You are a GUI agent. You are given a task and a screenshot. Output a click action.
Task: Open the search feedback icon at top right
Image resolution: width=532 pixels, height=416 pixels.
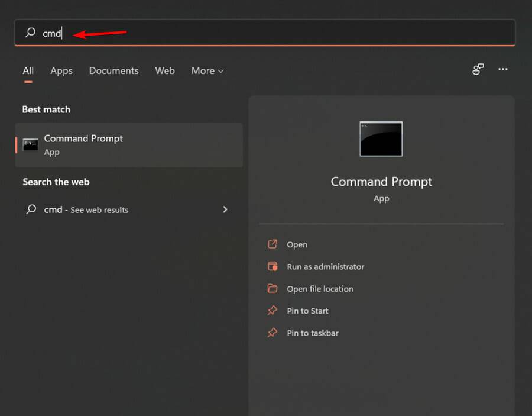click(478, 70)
